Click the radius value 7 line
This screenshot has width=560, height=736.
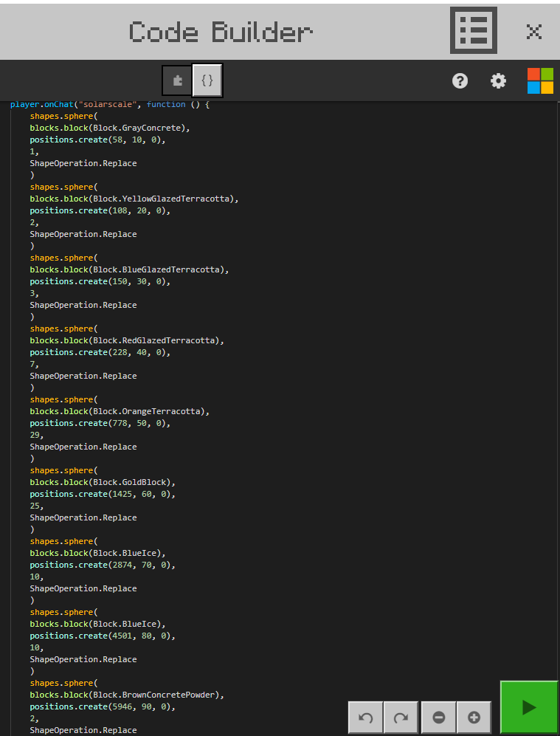tap(34, 364)
